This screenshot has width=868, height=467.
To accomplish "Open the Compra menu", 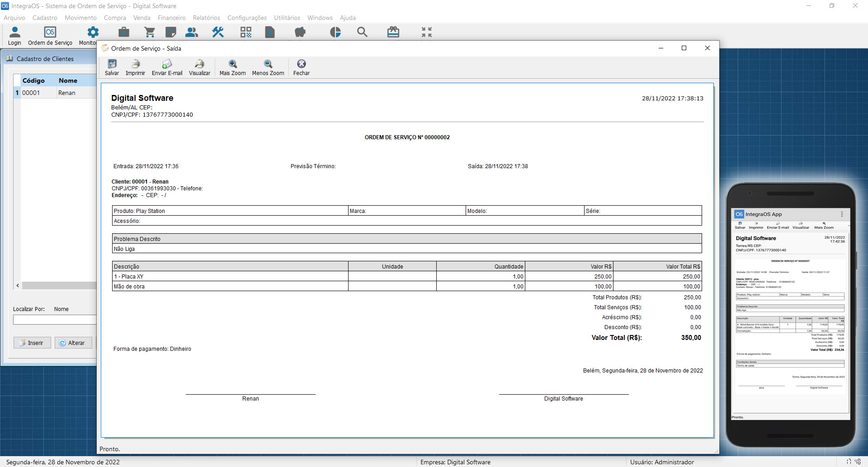I will tap(115, 18).
